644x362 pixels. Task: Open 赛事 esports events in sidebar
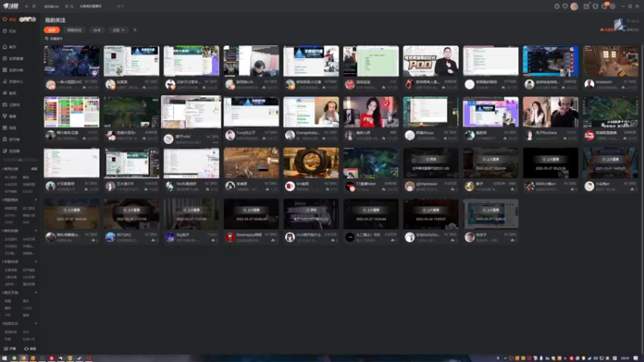click(9, 116)
